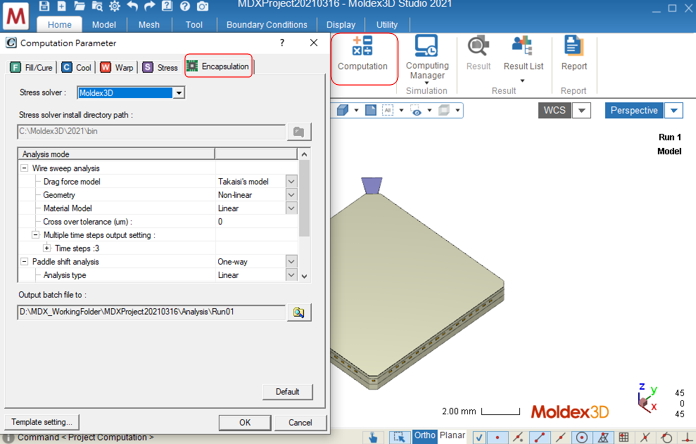Collapse the Wire sweep analysis group

pyautogui.click(x=25, y=168)
